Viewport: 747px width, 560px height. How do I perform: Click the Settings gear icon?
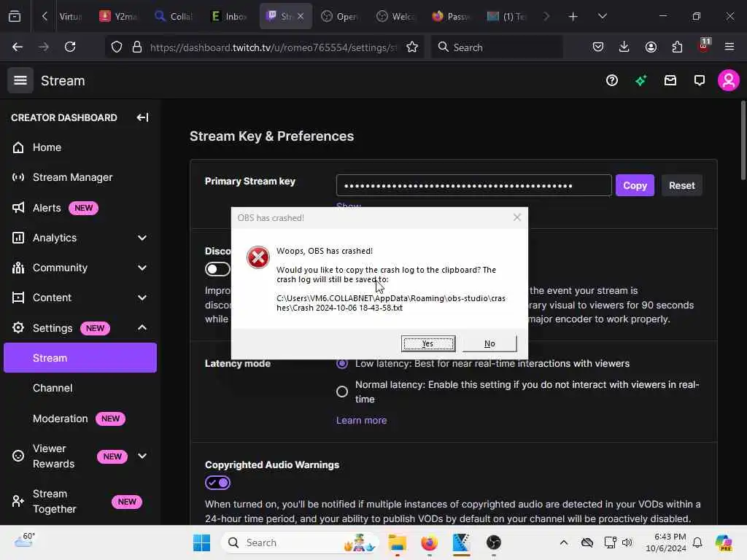pyautogui.click(x=18, y=327)
